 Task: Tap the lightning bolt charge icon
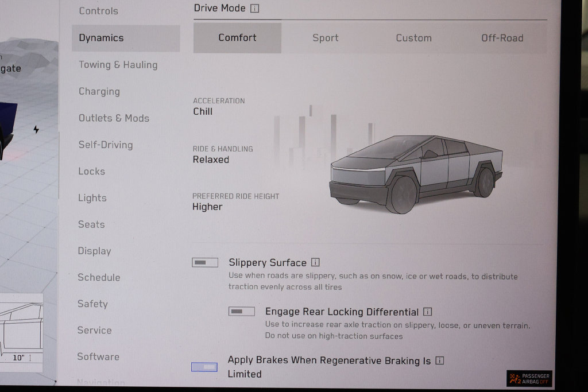coord(36,130)
